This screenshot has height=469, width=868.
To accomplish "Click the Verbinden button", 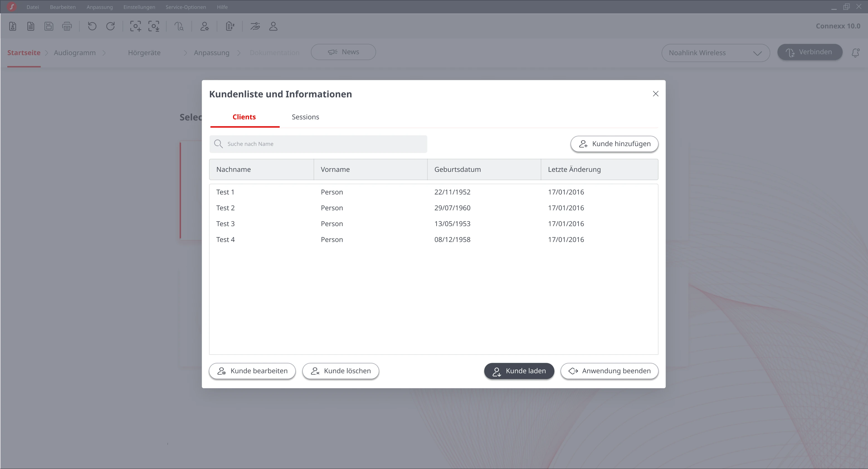I will pos(810,52).
